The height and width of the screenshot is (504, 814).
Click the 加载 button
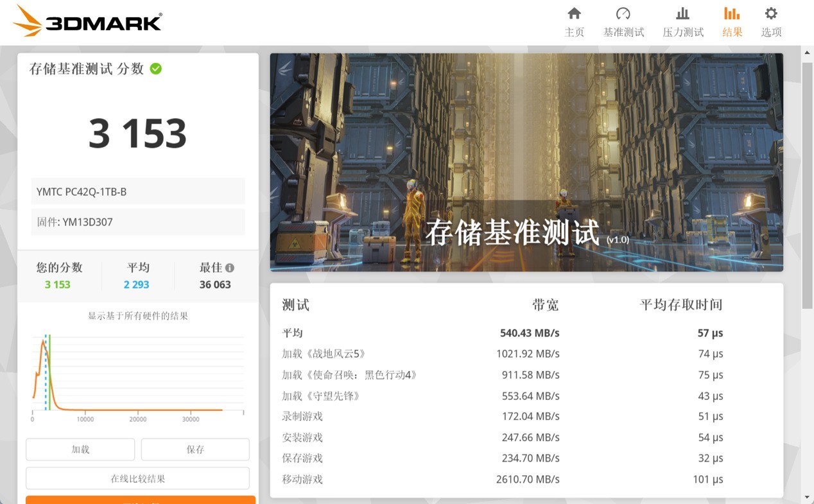(80, 449)
